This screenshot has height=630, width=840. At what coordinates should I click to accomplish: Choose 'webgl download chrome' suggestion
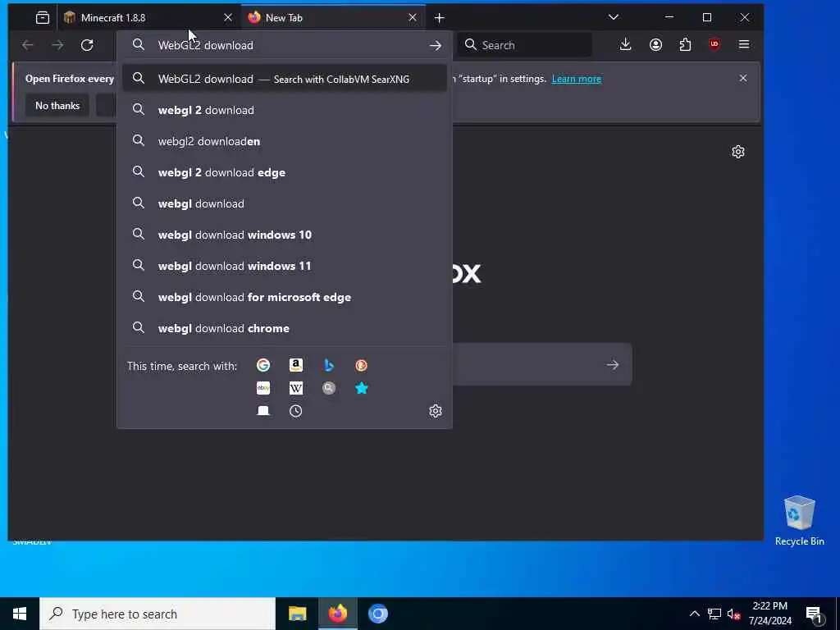pyautogui.click(x=285, y=328)
